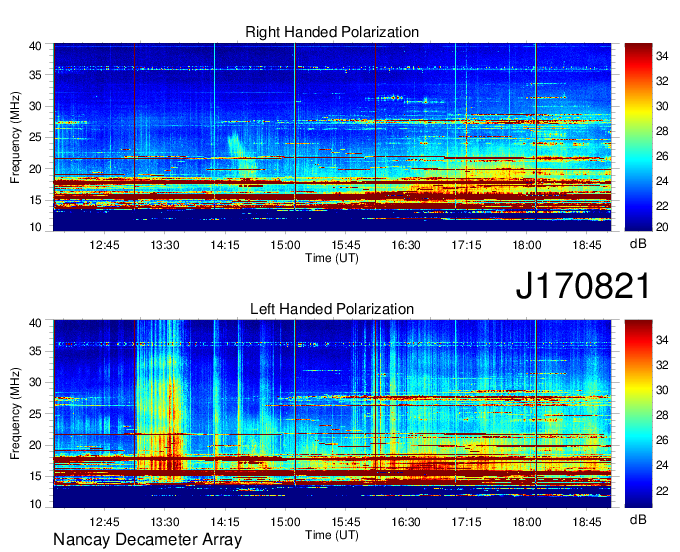Click the 20 MHz tick label on upper plot
The width and height of the screenshot is (680, 552).
point(35,169)
